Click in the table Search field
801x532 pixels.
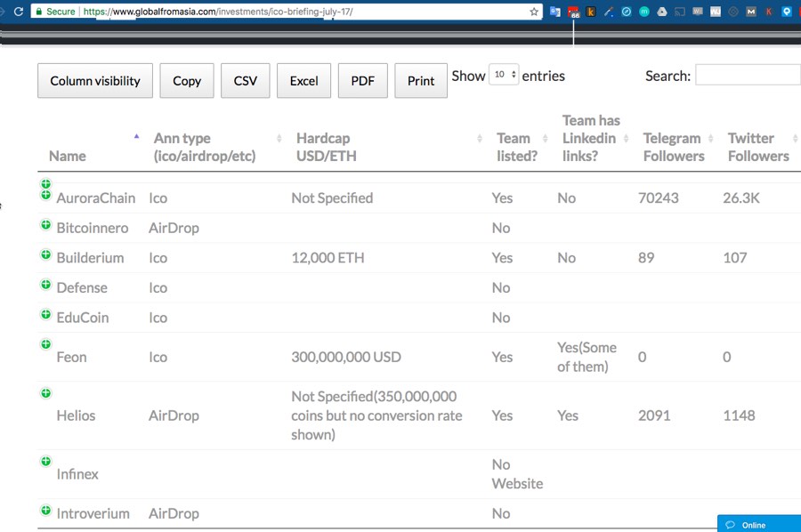[x=748, y=75]
